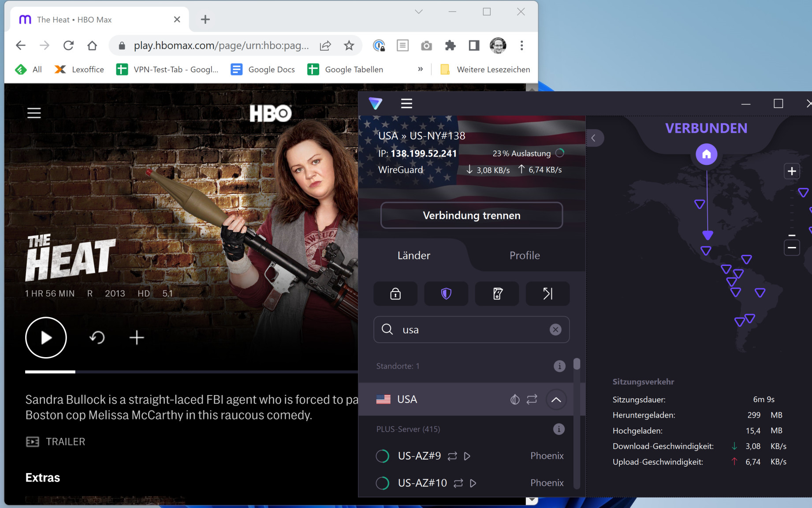Toggle NetShield shield icon

pos(446,294)
